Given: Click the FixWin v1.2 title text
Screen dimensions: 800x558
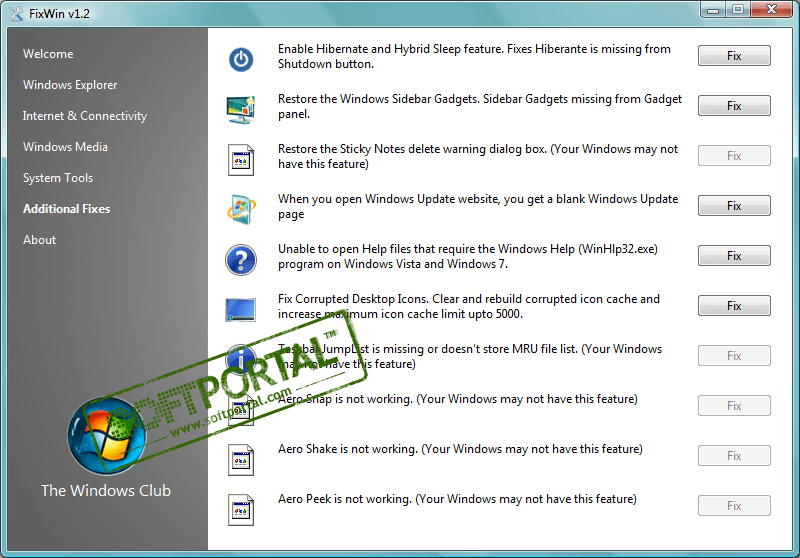Looking at the screenshot, I should coord(59,14).
